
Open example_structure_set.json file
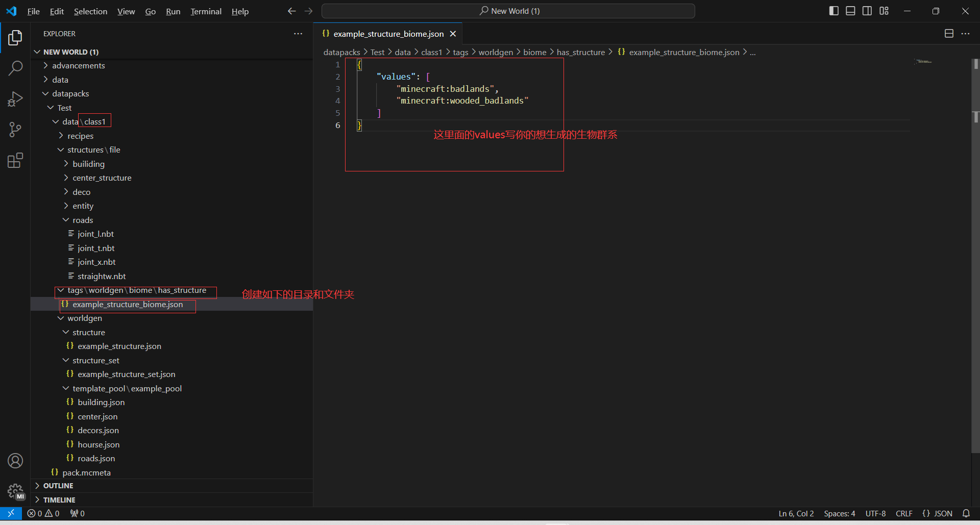click(171, 374)
